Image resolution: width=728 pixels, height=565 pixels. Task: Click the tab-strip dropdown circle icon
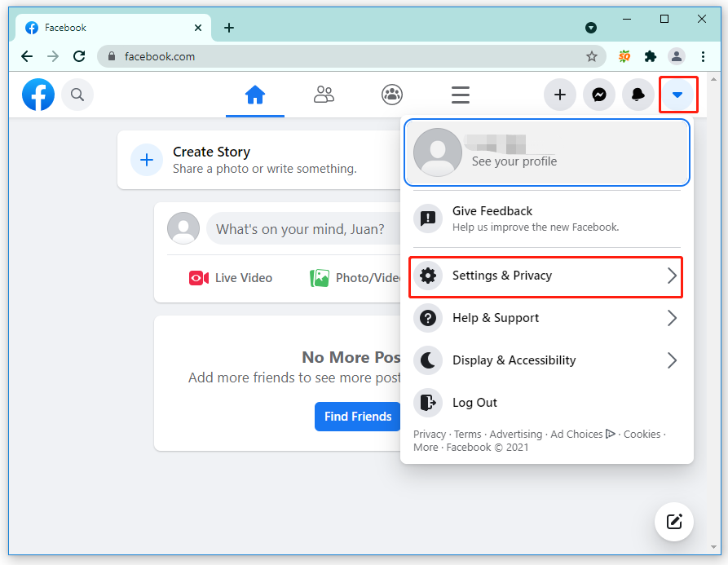[590, 28]
